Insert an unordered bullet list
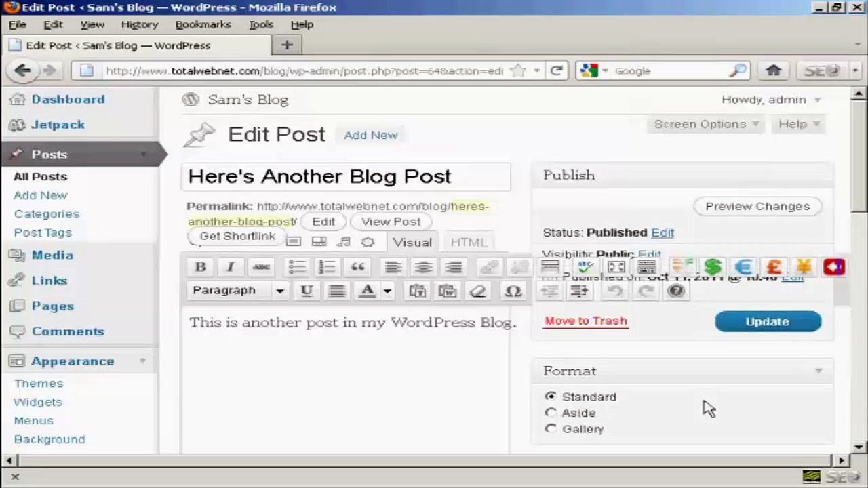Image resolution: width=868 pixels, height=488 pixels. (x=297, y=267)
